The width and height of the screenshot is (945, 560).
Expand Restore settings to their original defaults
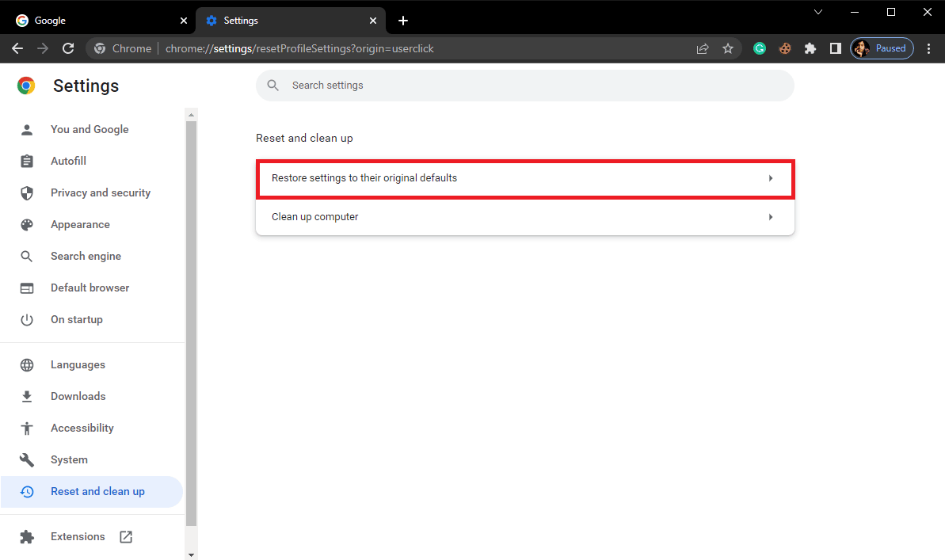coord(524,178)
